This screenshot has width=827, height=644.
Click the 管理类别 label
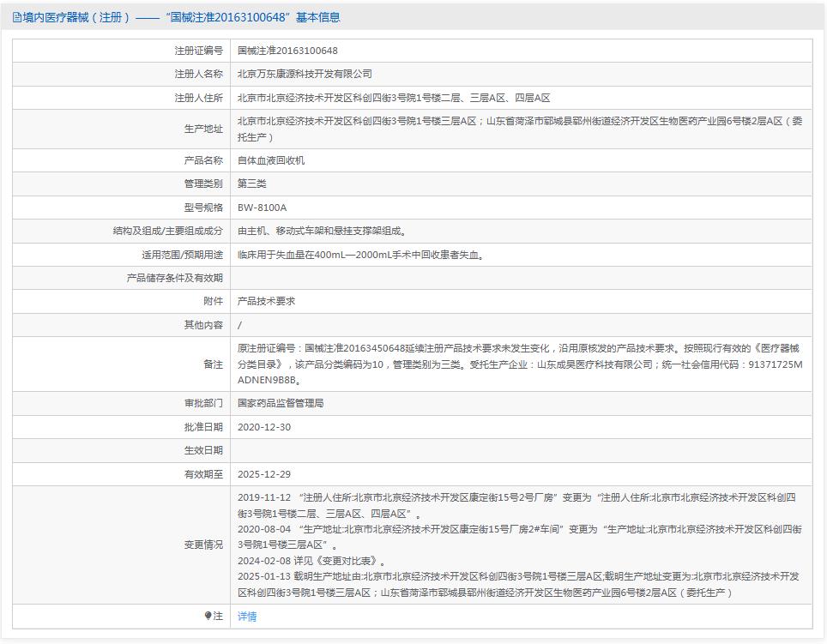click(203, 184)
